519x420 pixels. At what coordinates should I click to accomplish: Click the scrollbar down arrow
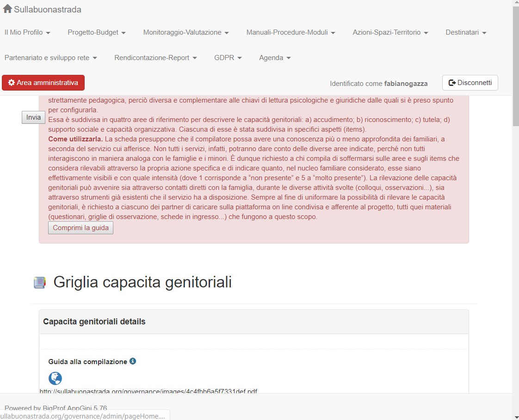(516, 417)
